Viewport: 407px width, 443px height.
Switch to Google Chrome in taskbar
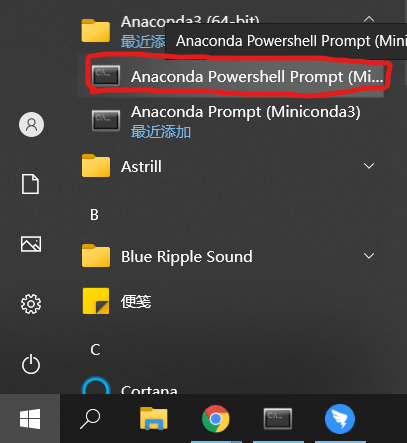[x=216, y=419]
